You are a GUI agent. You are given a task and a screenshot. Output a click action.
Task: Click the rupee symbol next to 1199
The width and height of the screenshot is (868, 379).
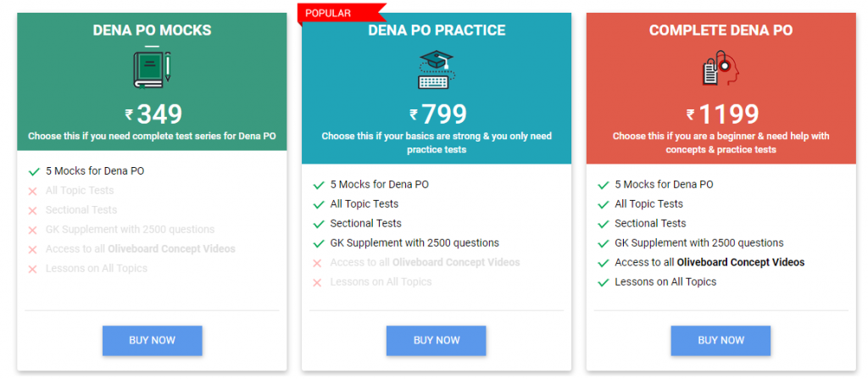[x=690, y=114]
